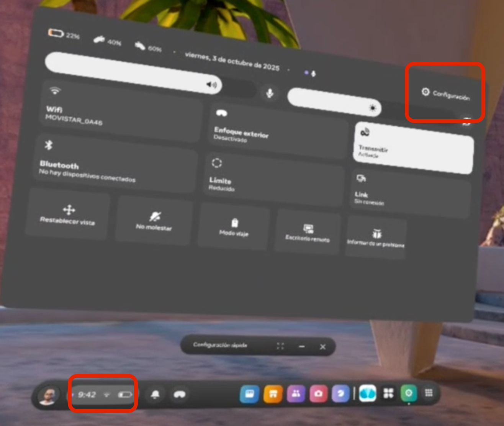Click Restablecer vista to recenter view
504x426 pixels.
[68, 213]
